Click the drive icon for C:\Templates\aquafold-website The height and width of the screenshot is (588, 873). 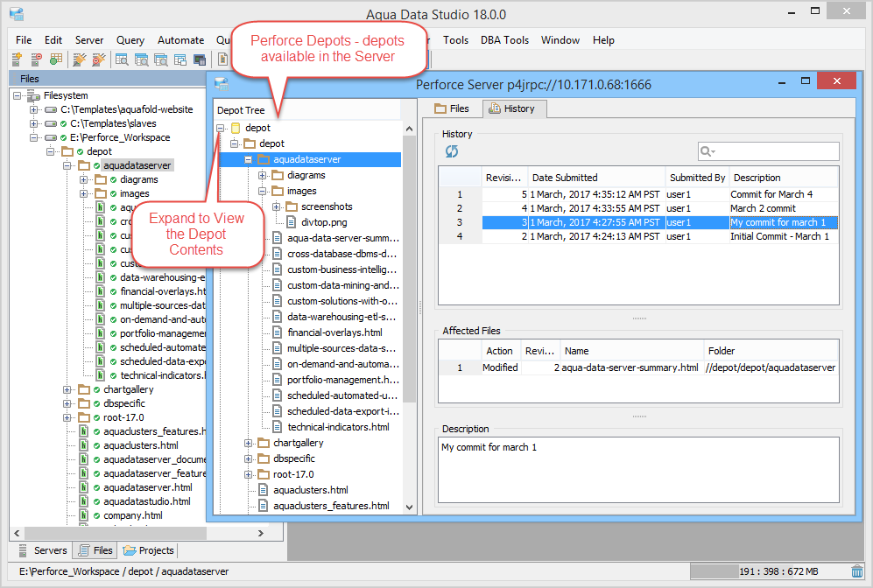pyautogui.click(x=51, y=109)
